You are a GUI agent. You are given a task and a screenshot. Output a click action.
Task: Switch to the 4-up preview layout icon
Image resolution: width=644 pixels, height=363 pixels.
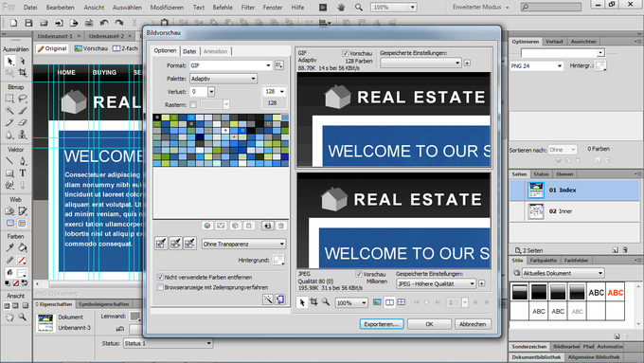point(402,302)
